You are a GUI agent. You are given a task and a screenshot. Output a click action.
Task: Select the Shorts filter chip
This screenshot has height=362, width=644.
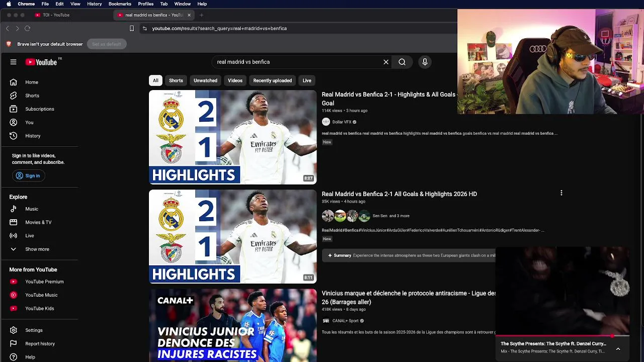[x=176, y=80]
